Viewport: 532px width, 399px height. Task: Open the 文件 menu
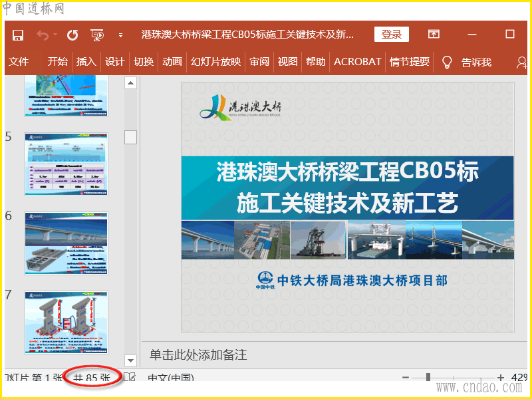pos(19,62)
